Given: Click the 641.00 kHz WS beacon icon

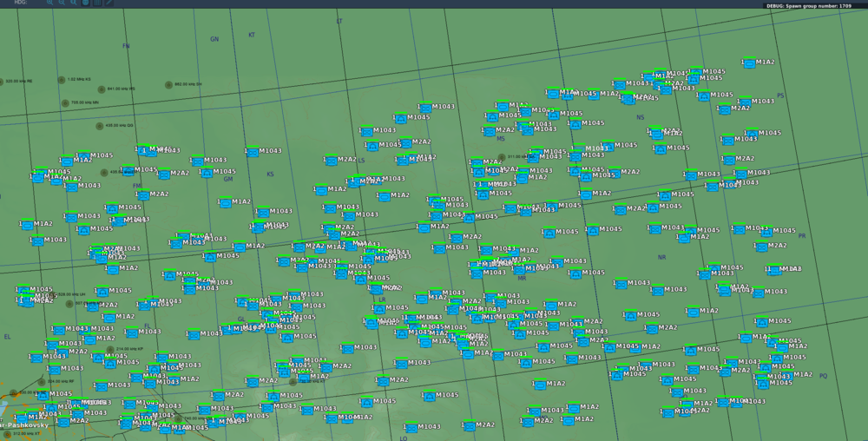Looking at the screenshot, I should coord(102,89).
